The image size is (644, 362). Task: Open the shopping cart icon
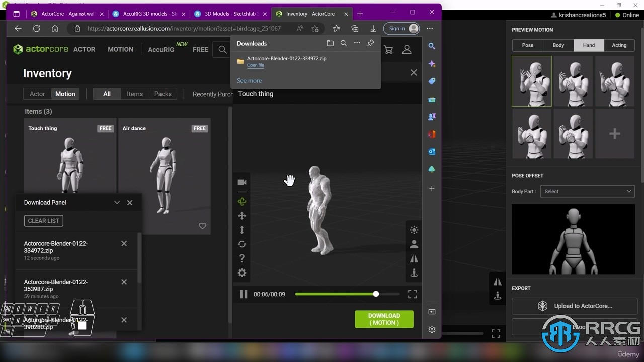(388, 49)
